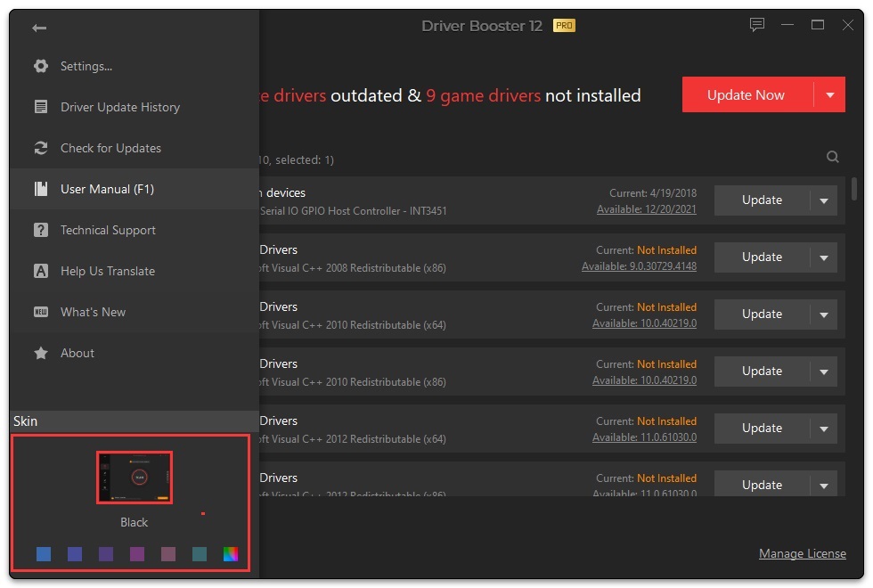
Task: Click the search magnifier icon
Action: [x=832, y=157]
